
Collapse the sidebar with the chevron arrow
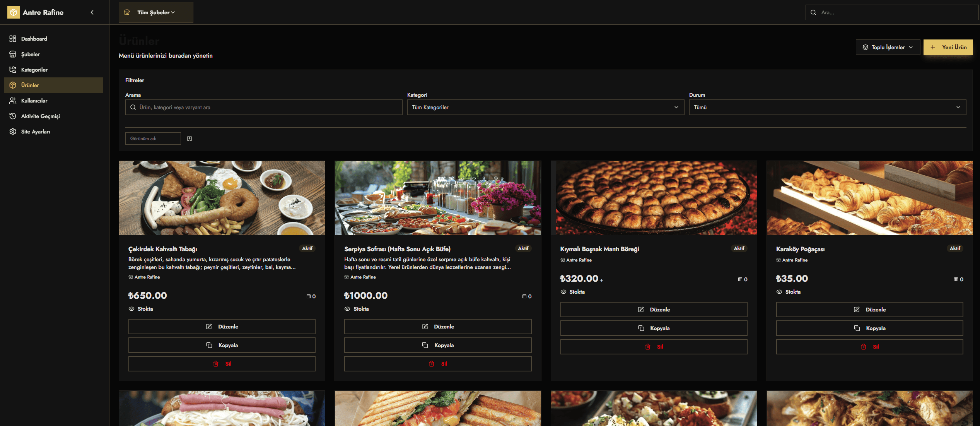[92, 12]
